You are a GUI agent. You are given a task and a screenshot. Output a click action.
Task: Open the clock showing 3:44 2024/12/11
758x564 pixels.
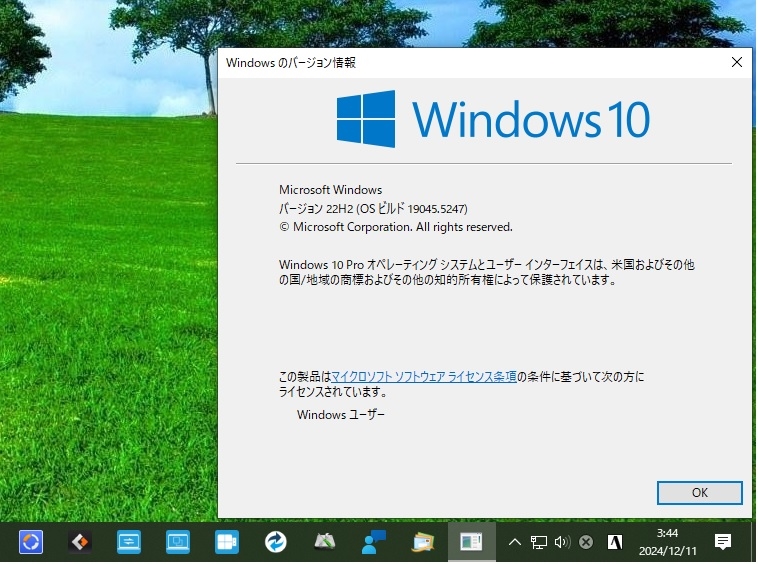(x=667, y=542)
